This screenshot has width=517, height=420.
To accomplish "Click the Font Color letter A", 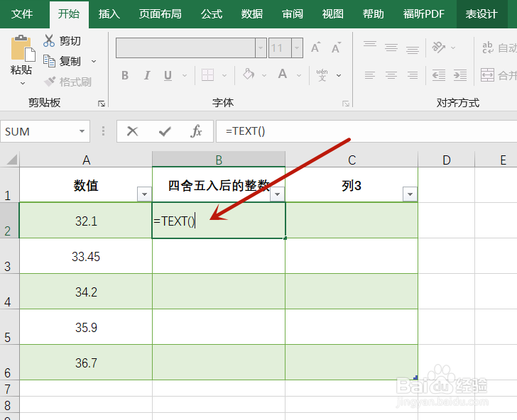I will [283, 74].
